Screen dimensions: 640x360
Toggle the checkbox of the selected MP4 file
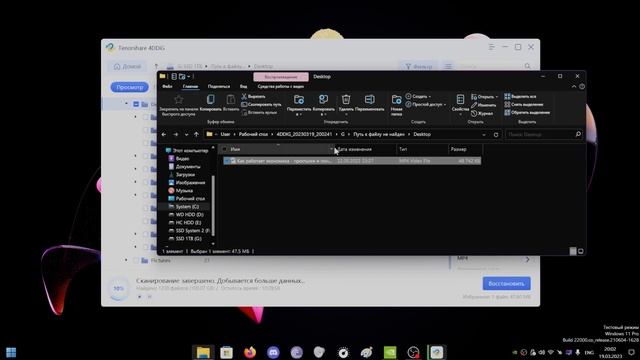click(227, 161)
